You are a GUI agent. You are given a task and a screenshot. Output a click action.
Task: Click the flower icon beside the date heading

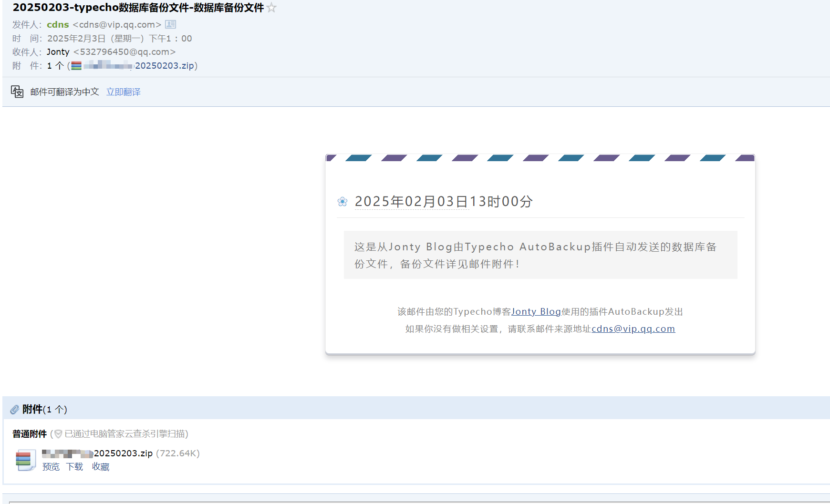click(342, 202)
